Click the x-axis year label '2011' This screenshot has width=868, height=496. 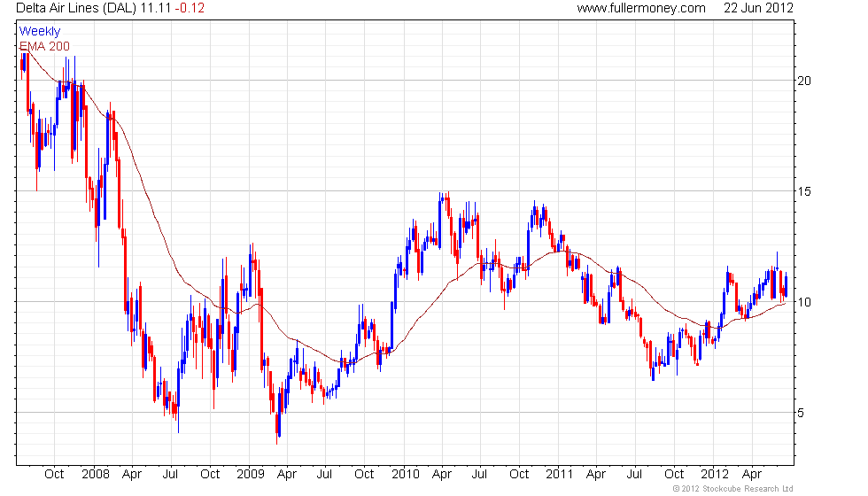tap(559, 475)
